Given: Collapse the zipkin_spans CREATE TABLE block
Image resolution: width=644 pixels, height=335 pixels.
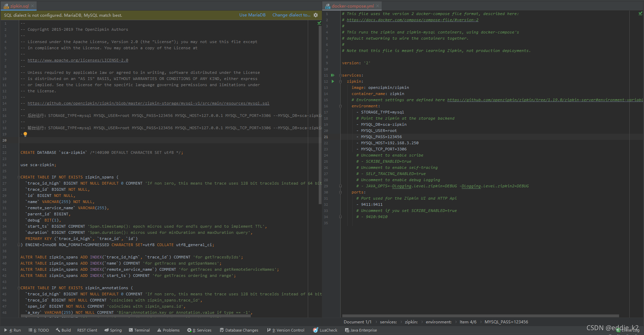Looking at the screenshot, I should pyautogui.click(x=19, y=177).
